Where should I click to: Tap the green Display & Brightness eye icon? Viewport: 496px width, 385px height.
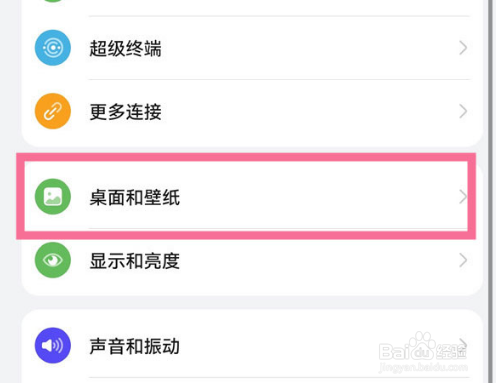(53, 260)
